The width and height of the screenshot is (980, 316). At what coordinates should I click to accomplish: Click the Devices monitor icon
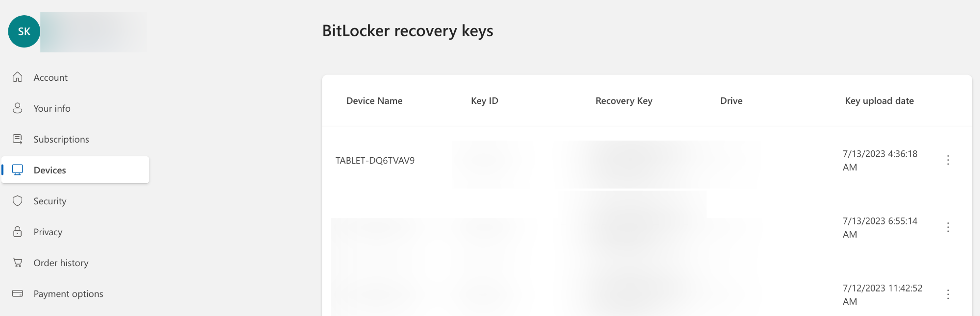click(18, 170)
